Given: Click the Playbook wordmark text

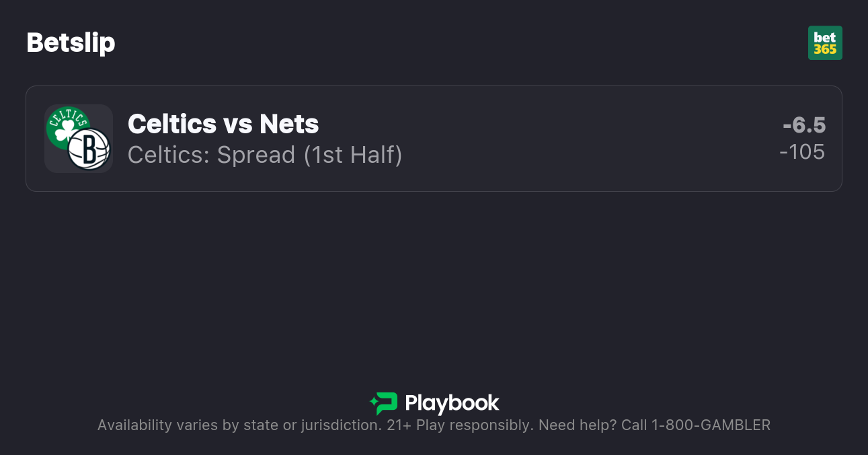Looking at the screenshot, I should (x=452, y=403).
